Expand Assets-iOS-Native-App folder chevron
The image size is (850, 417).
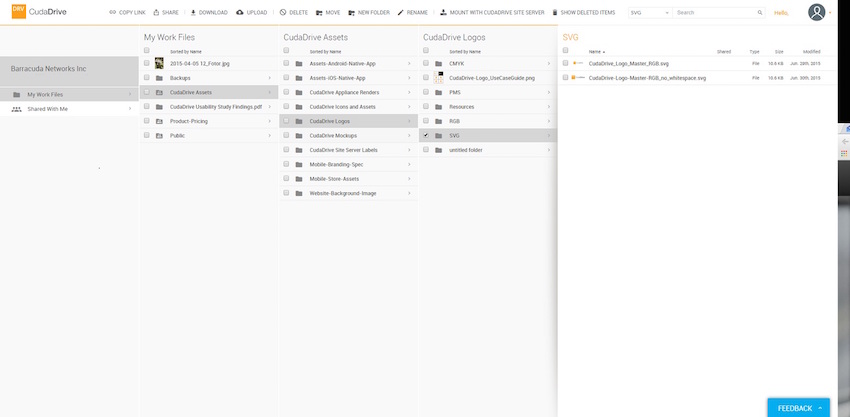click(409, 78)
